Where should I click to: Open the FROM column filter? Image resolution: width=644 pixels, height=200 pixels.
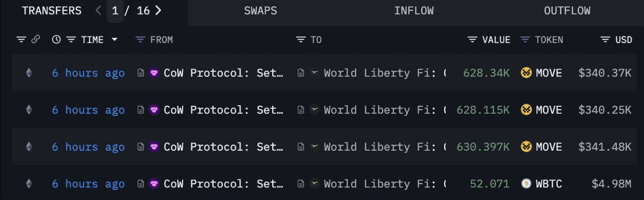[x=140, y=39]
